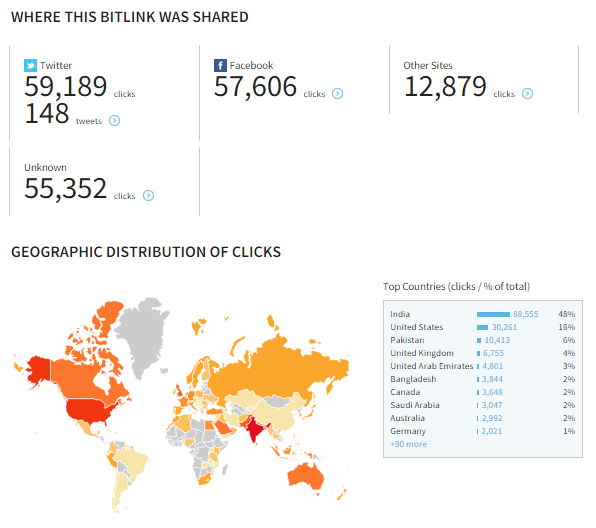The width and height of the screenshot is (596, 528).
Task: Select India row in Top Countries
Action: click(x=482, y=314)
